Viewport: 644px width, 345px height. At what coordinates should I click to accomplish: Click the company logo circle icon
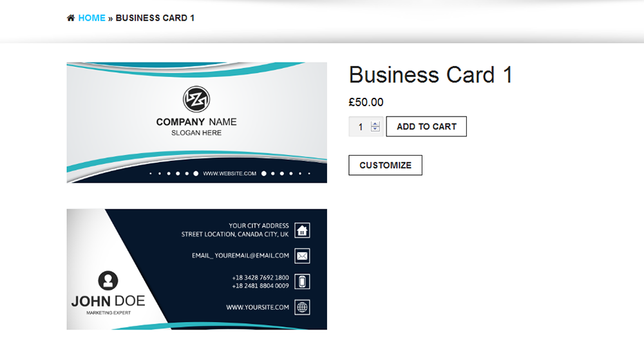coord(196,99)
